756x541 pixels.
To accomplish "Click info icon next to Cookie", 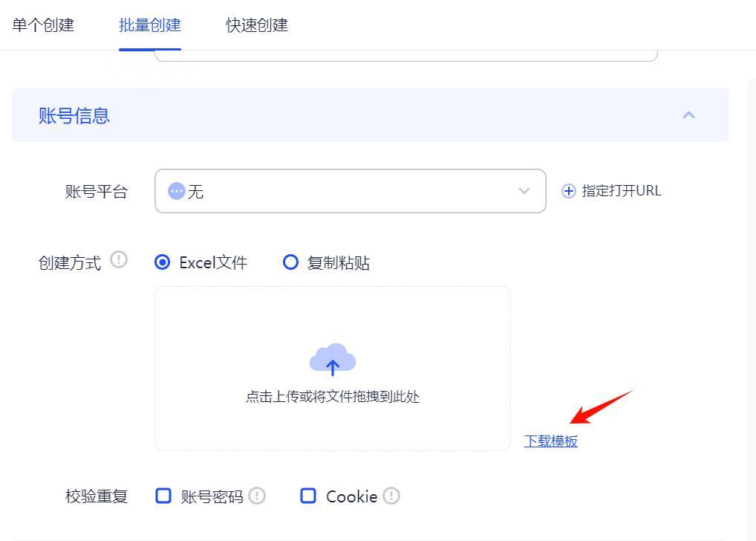I will pos(391,496).
